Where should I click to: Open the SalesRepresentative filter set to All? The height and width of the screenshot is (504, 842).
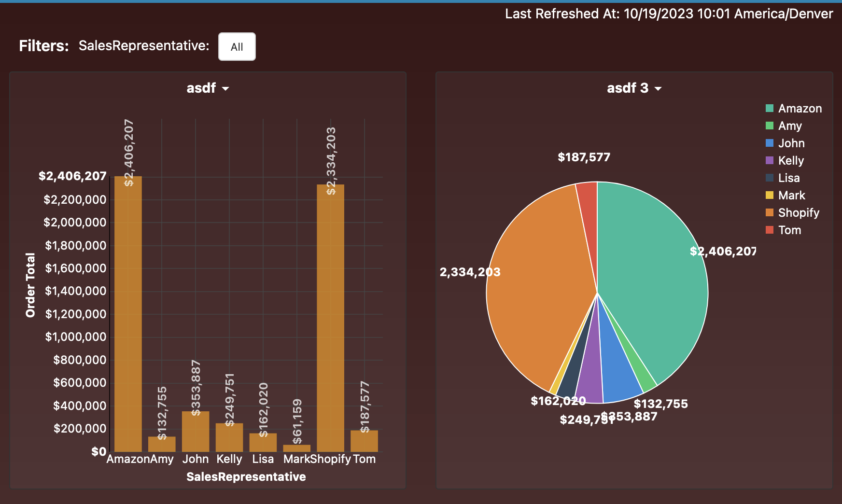click(237, 46)
